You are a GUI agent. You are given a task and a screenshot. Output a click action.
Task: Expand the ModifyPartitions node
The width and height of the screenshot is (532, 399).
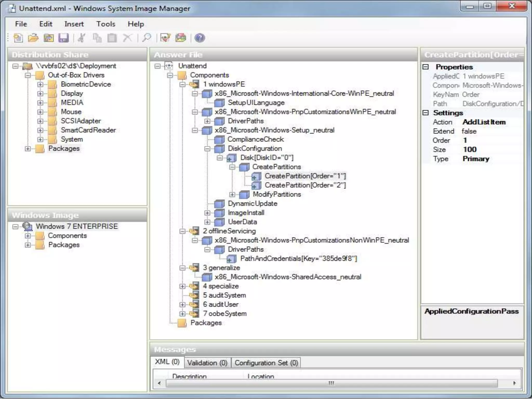(232, 195)
